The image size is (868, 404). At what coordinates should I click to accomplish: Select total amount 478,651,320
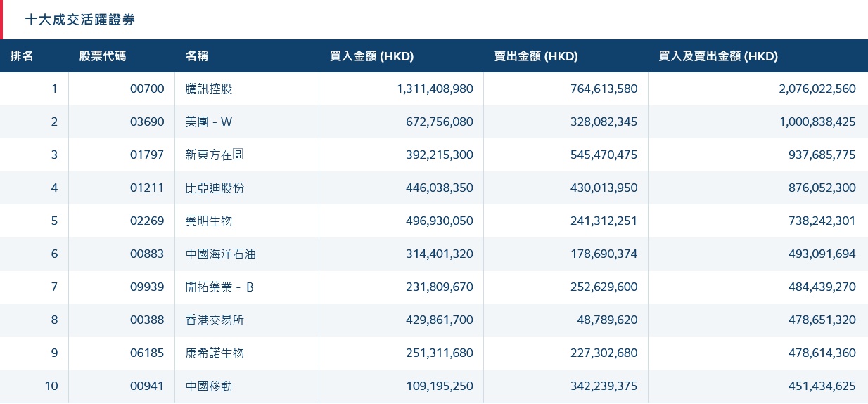[822, 320]
